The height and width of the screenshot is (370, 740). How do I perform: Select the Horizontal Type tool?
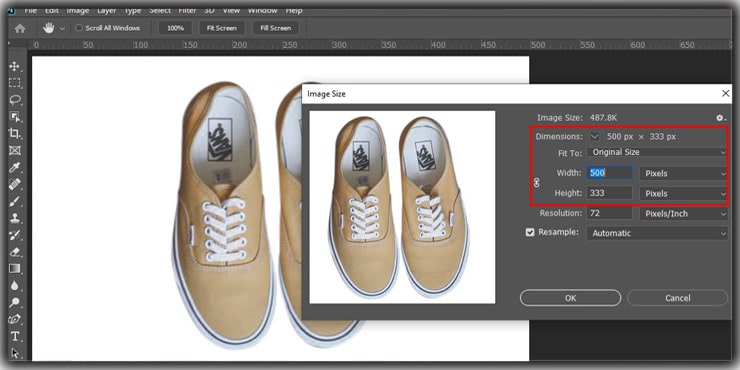point(15,336)
